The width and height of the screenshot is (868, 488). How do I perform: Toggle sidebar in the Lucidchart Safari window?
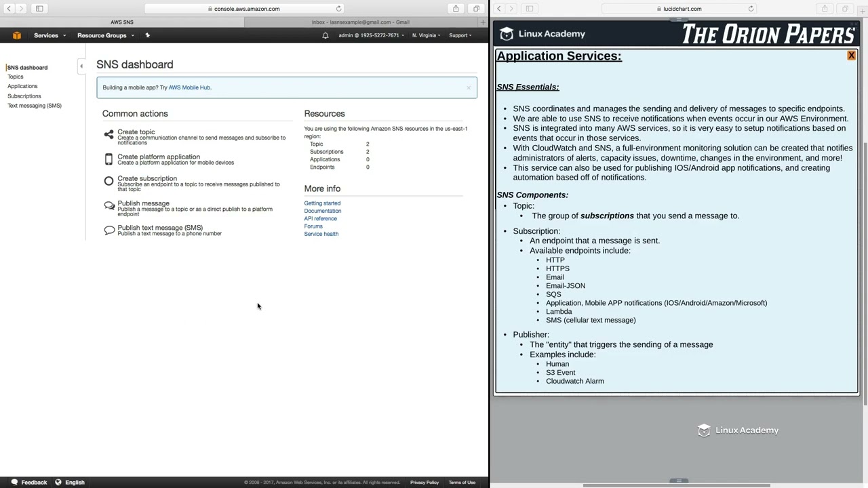(530, 9)
